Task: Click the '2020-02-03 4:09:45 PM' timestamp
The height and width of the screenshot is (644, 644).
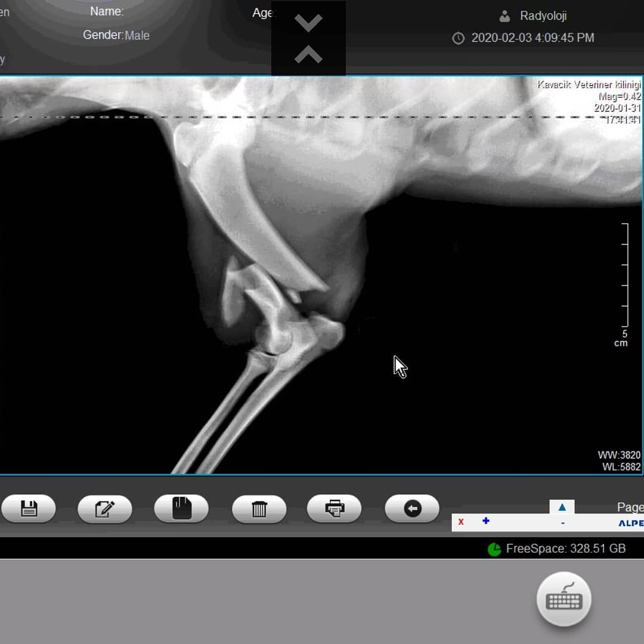Action: [x=532, y=38]
